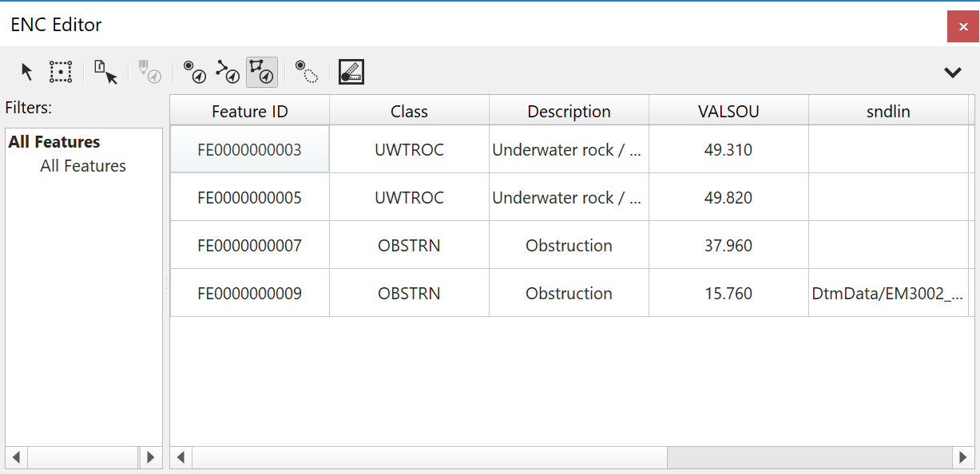Image resolution: width=980 pixels, height=474 pixels.
Task: Open the measure ruler tool
Action: (351, 72)
